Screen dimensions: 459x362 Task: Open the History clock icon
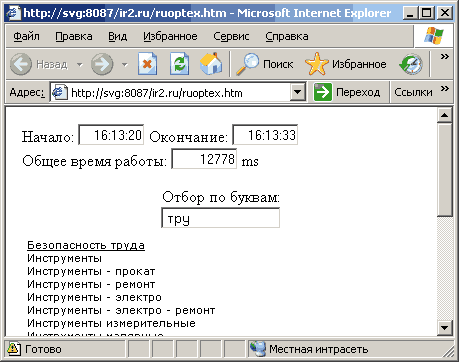[x=411, y=64]
